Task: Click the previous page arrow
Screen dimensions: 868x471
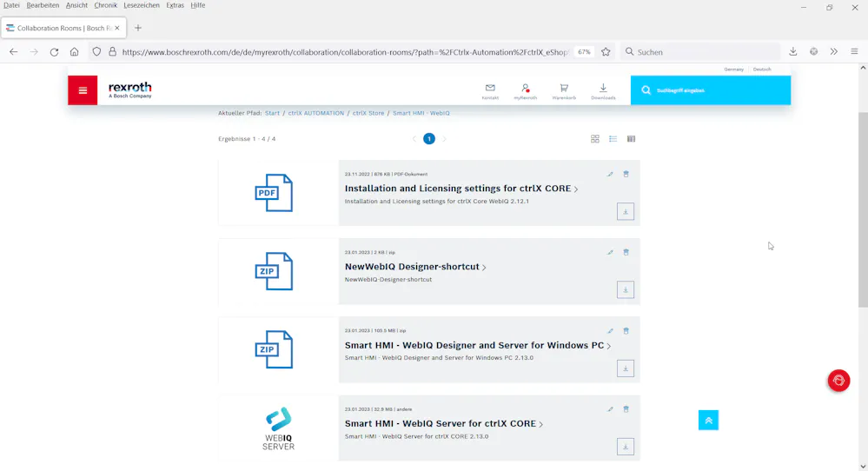Action: click(414, 139)
